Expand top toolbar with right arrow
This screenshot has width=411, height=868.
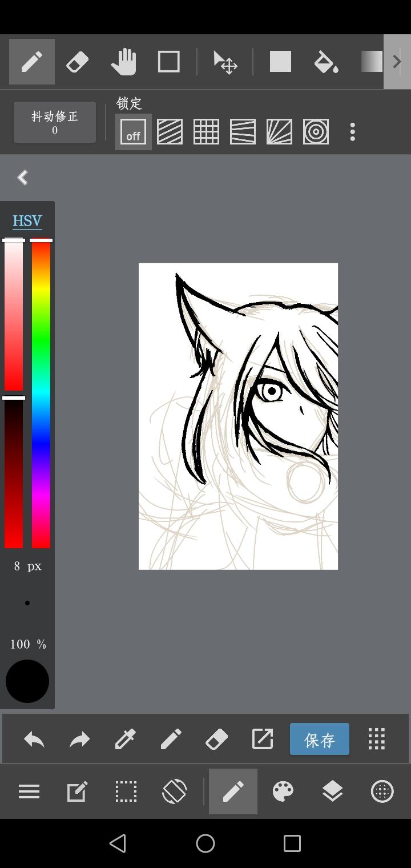pos(397,62)
